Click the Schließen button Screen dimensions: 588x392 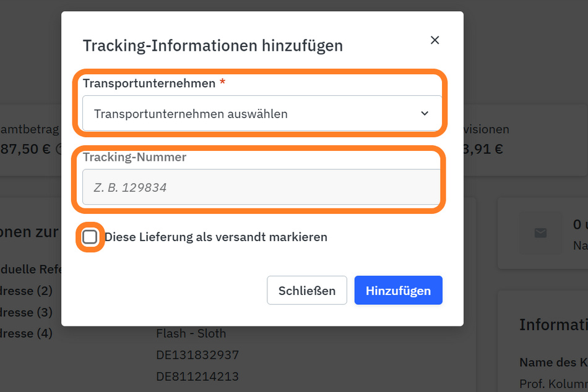(307, 291)
